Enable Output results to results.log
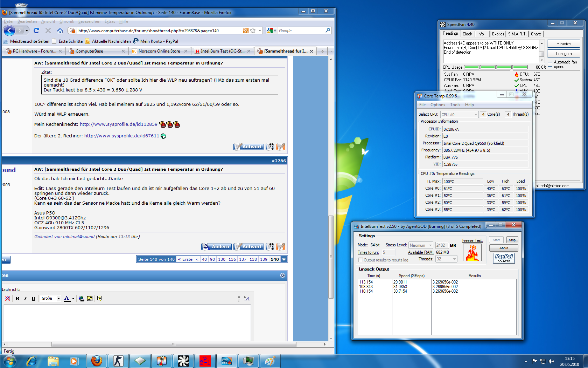The height and width of the screenshot is (368, 588). coord(360,260)
